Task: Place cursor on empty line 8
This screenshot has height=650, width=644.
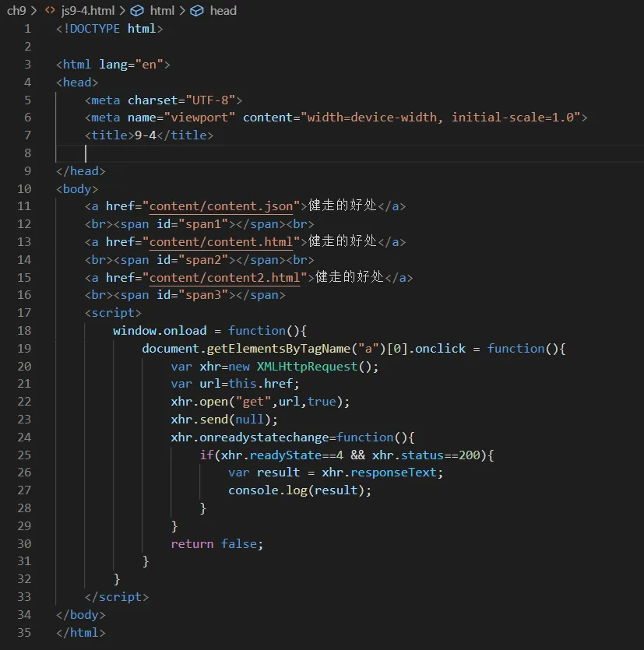Action: click(x=234, y=153)
